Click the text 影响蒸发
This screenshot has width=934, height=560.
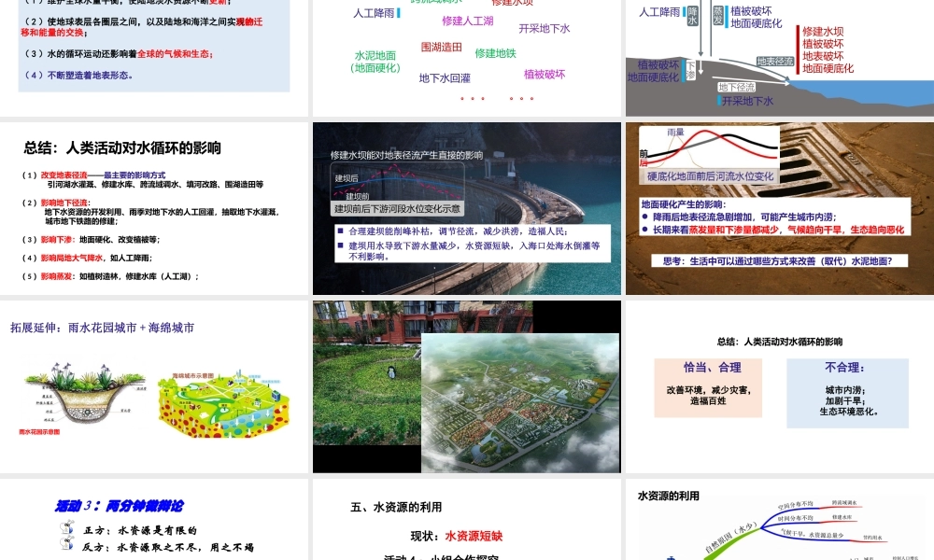tap(56, 276)
